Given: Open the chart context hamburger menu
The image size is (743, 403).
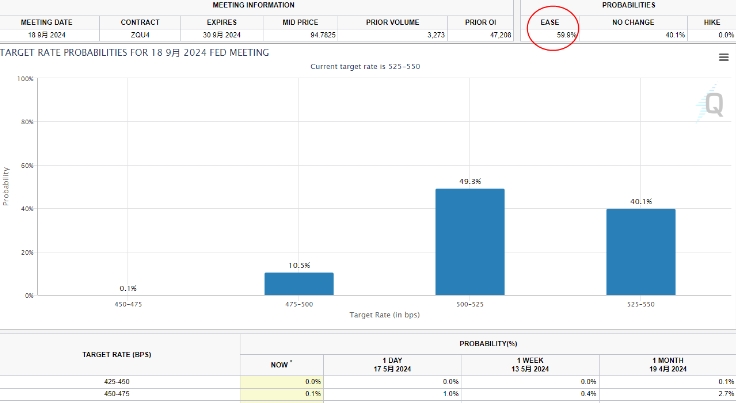Looking at the screenshot, I should tap(723, 57).
